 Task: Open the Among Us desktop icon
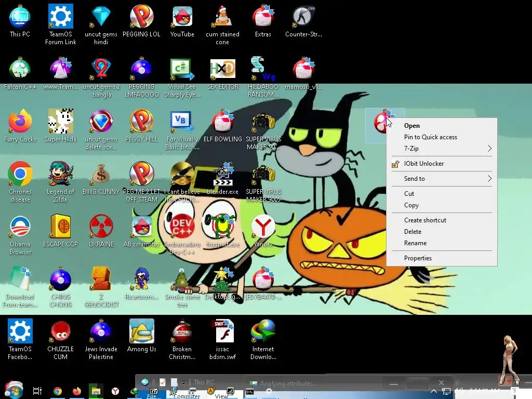pos(141,336)
